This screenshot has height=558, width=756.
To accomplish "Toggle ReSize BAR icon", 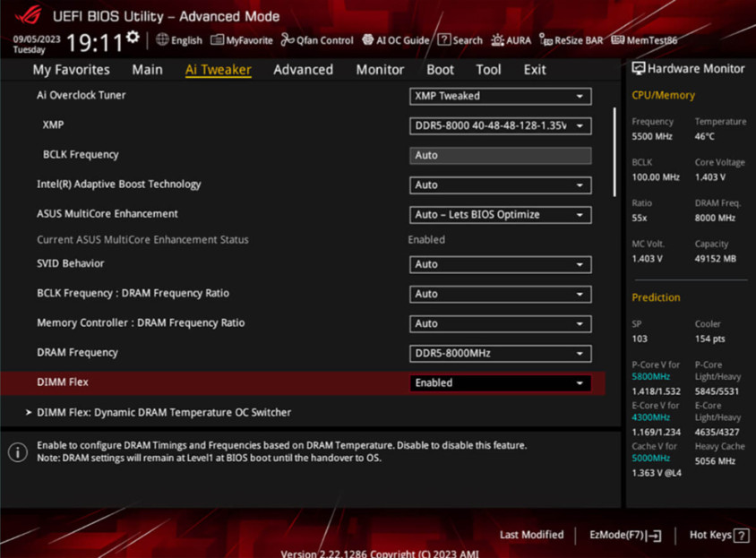I will pyautogui.click(x=546, y=40).
